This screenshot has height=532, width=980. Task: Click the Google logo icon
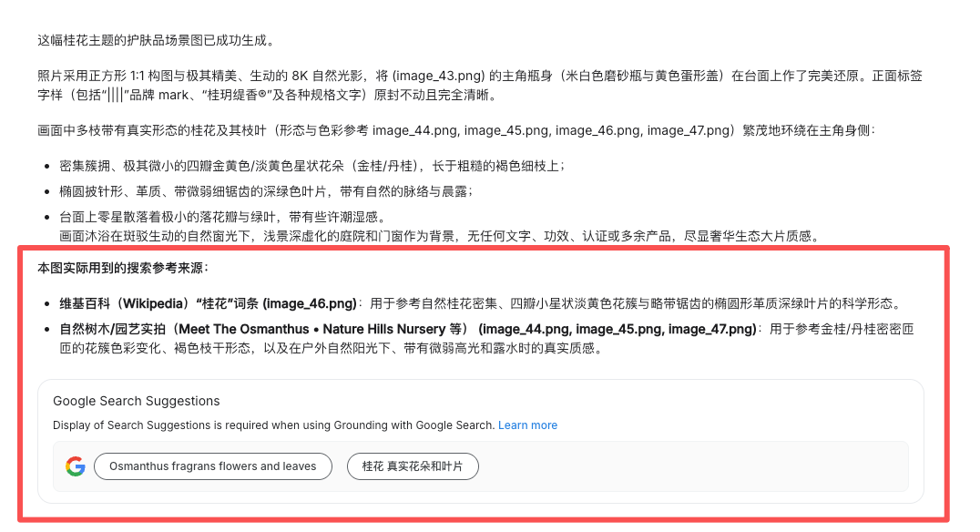point(75,466)
